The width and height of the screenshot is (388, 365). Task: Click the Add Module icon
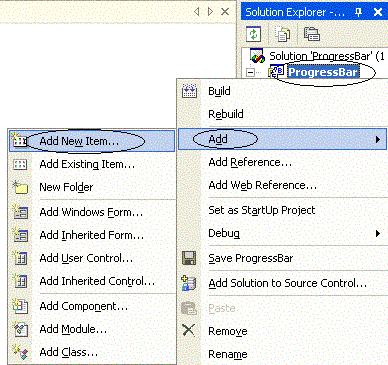tap(20, 329)
